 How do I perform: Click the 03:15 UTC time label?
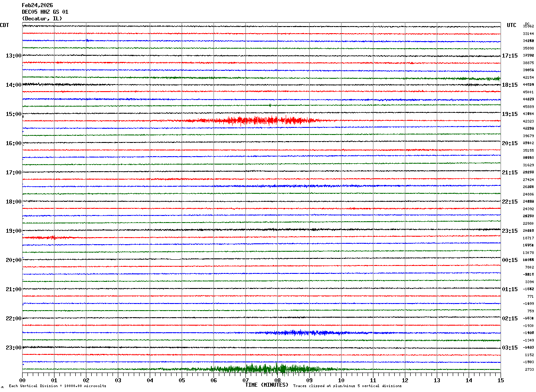click(x=510, y=348)
